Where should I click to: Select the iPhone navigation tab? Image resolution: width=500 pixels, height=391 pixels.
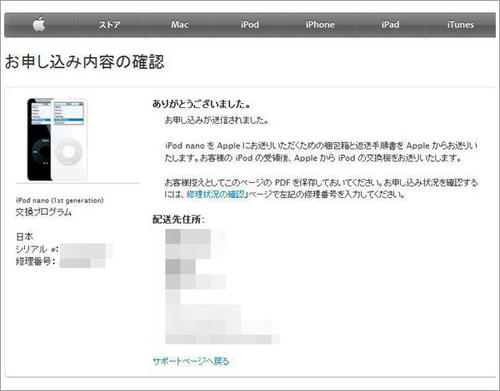320,25
